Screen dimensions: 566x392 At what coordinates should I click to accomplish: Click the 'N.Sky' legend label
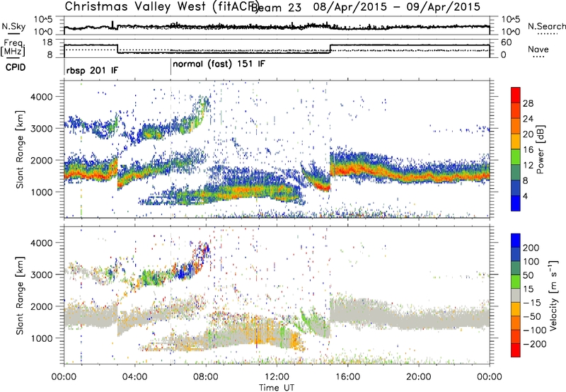coord(13,26)
